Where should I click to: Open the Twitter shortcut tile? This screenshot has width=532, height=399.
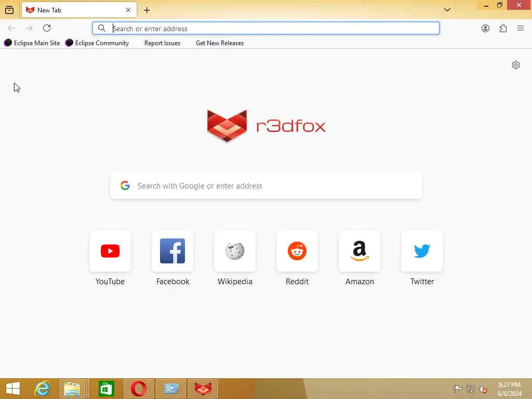click(x=422, y=251)
